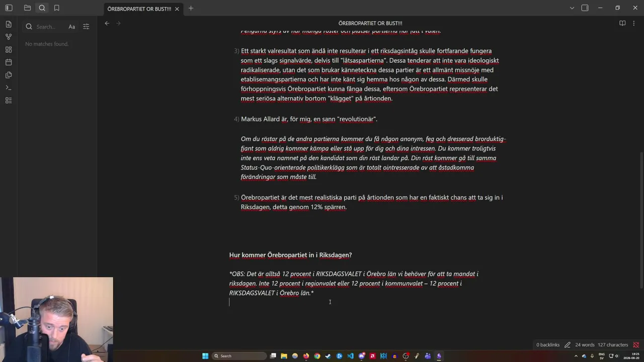
Task: Click the 24 words status entry
Action: click(585, 345)
